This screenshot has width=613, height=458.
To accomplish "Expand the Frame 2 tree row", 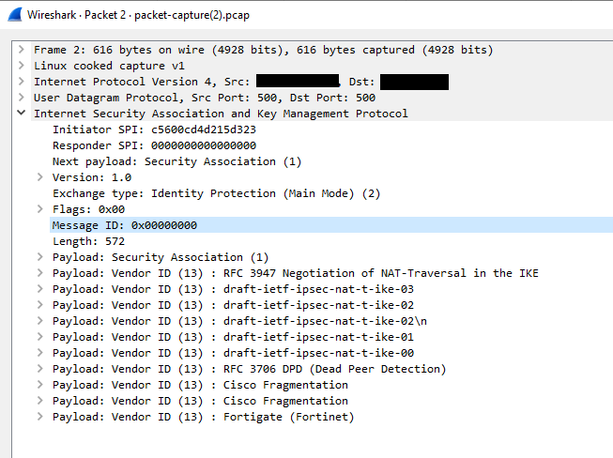I will point(22,49).
